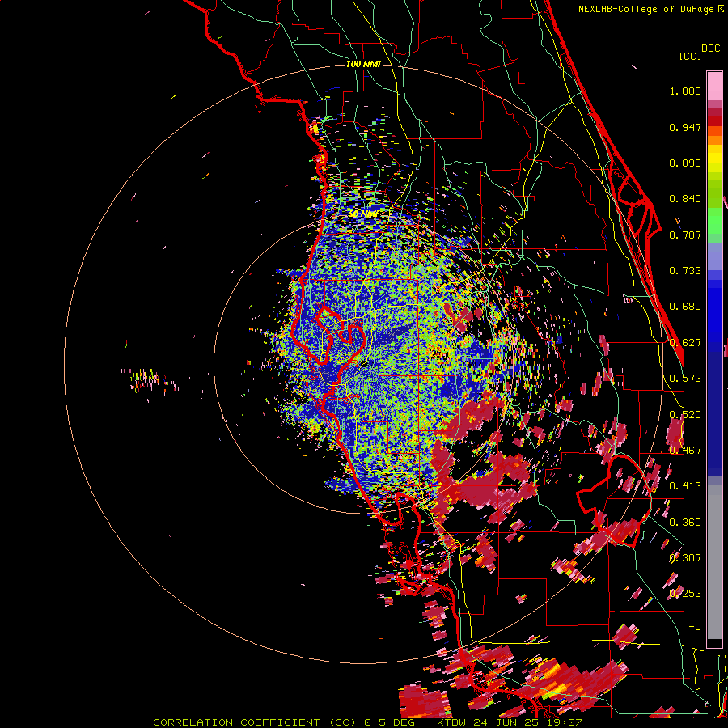Click the 0.680 scale value
728x728 pixels.
(x=685, y=307)
